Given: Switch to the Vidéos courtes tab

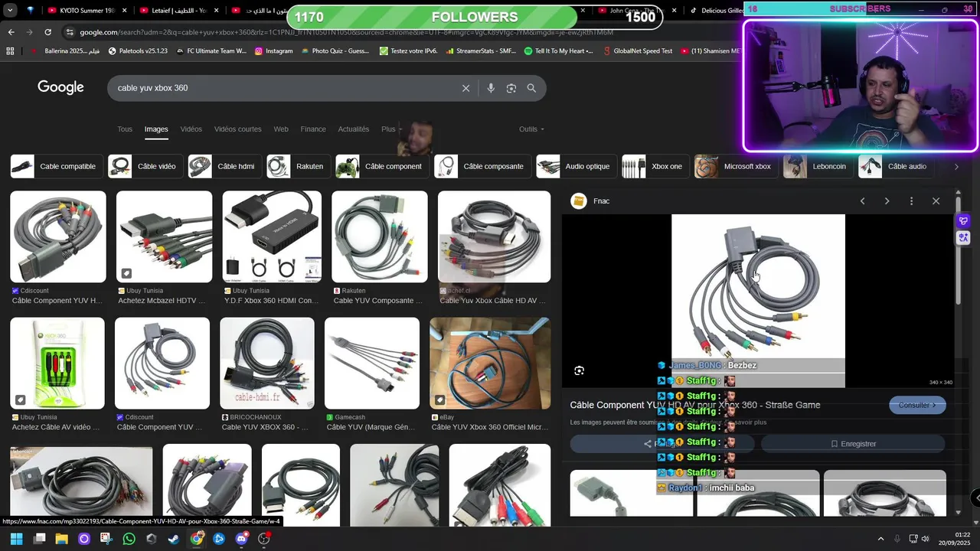Looking at the screenshot, I should coord(238,129).
